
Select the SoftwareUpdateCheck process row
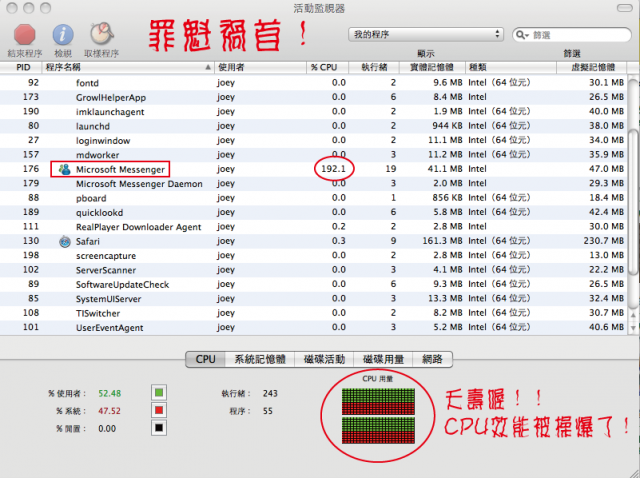[313, 284]
